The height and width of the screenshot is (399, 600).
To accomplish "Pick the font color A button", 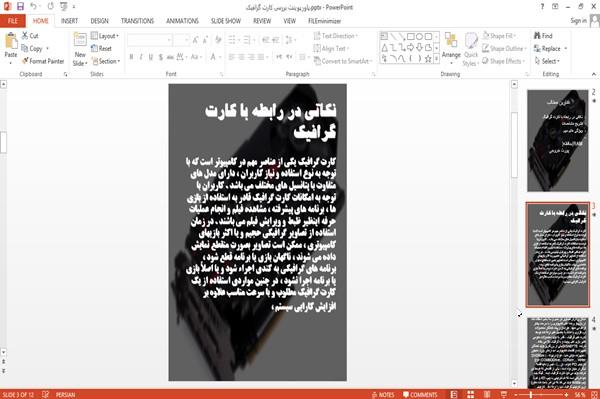I will [213, 57].
